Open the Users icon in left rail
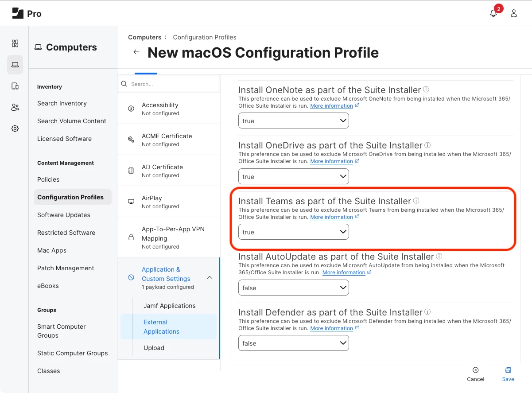Screen dimensions: 532x393 click(15, 107)
